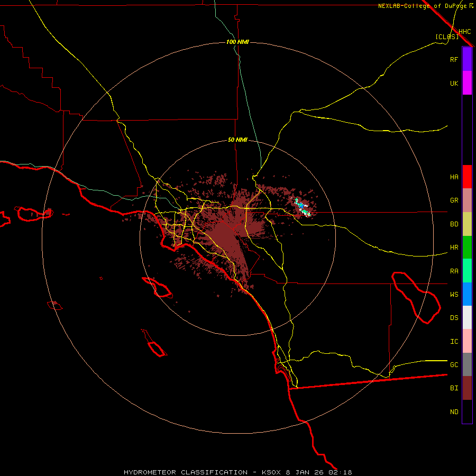Viewport: 476px width, 476px height.
Task: Click the RF legend label
Action: coord(454,59)
